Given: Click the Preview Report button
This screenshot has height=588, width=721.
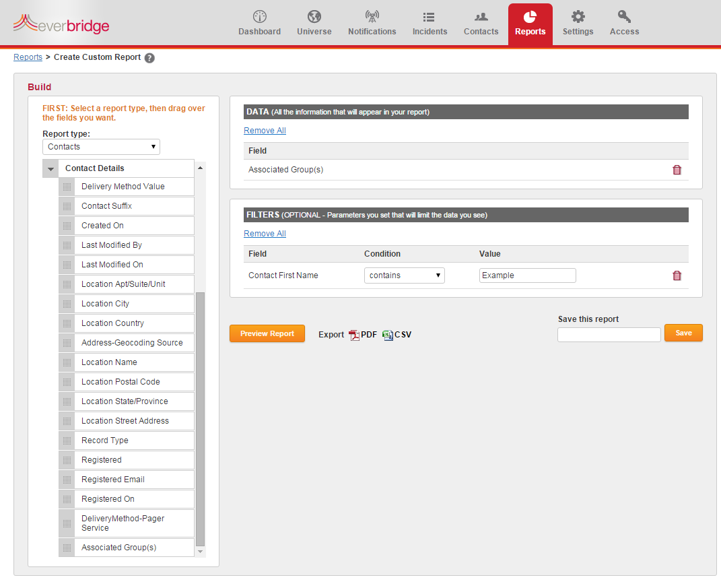Looking at the screenshot, I should [267, 333].
